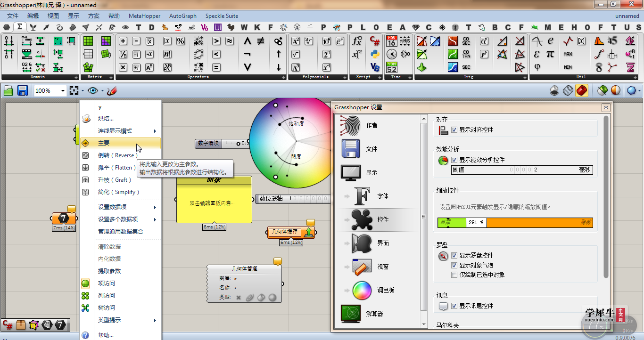Adjust the 缩放控件 291% threshold slider
The height and width of the screenshot is (340, 644).
coord(515,222)
